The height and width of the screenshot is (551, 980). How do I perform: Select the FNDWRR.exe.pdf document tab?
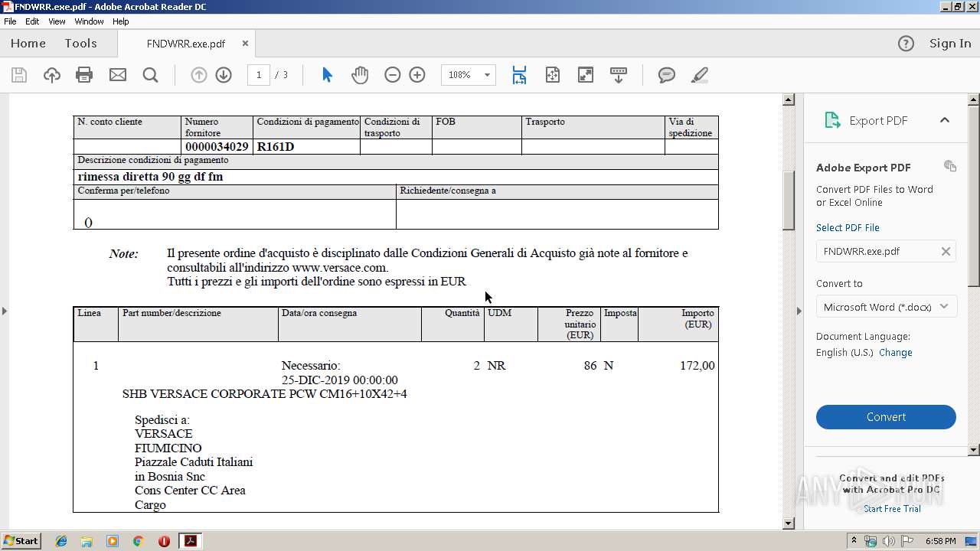(186, 44)
